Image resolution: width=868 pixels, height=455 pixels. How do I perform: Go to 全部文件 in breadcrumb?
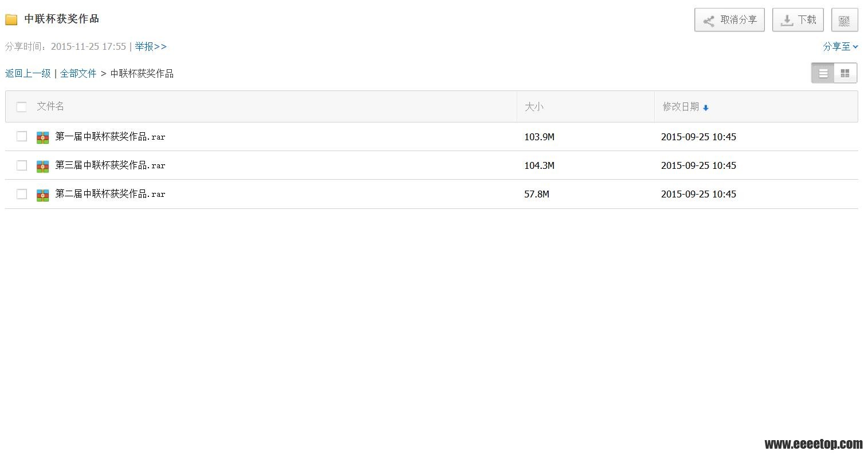(78, 73)
